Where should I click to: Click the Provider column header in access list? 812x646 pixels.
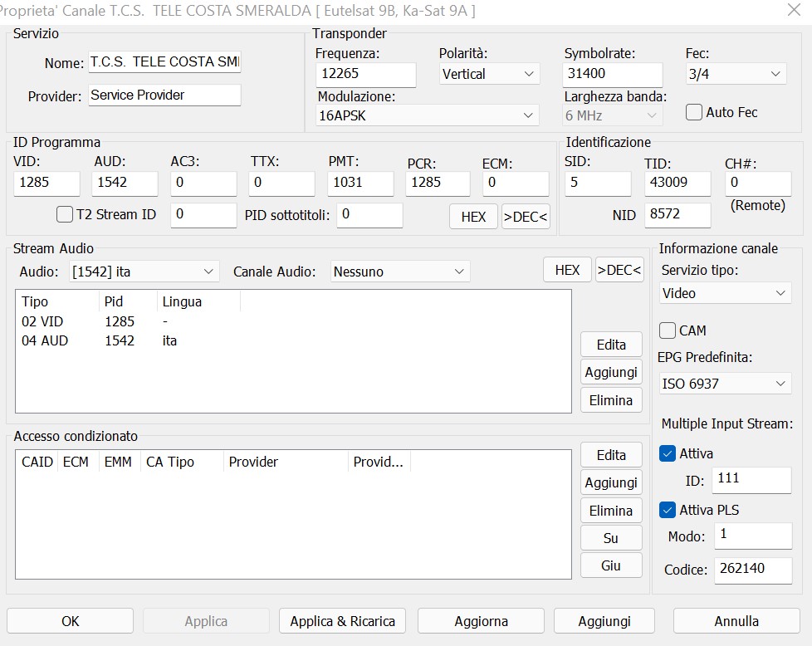coord(286,462)
